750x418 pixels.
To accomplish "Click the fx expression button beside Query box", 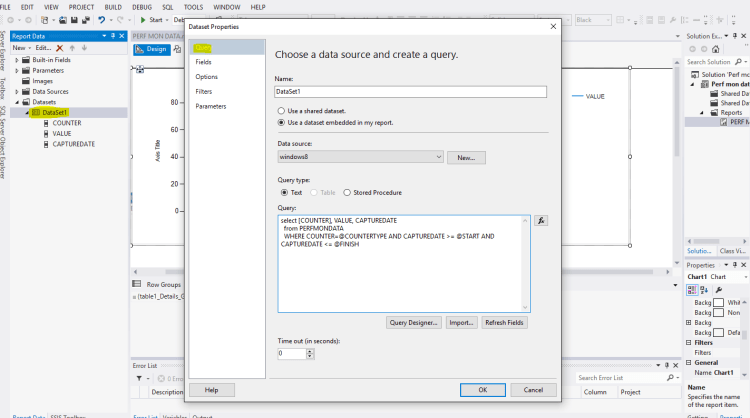I will point(541,221).
